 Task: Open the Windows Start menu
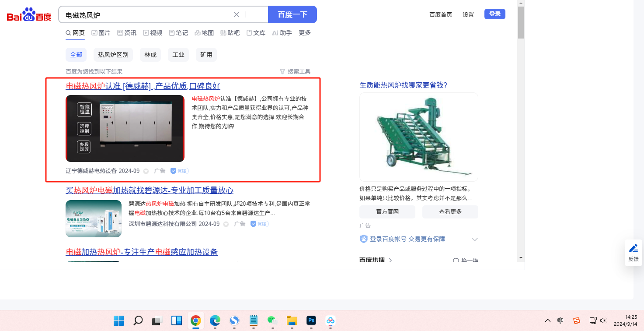(x=118, y=320)
